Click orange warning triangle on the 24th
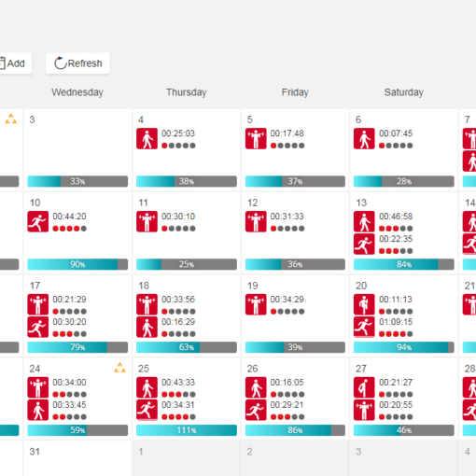Screen dimensions: 476x476 [x=119, y=368]
